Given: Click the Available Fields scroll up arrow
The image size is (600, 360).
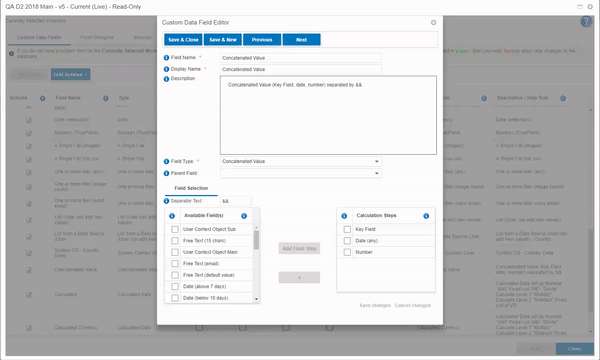Looking at the screenshot, I should pos(256,227).
